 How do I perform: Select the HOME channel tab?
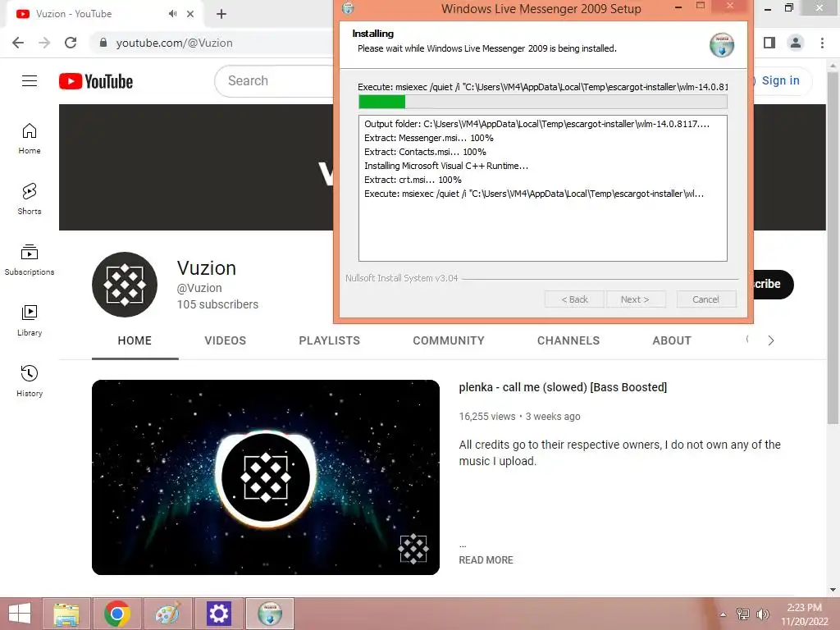135,340
